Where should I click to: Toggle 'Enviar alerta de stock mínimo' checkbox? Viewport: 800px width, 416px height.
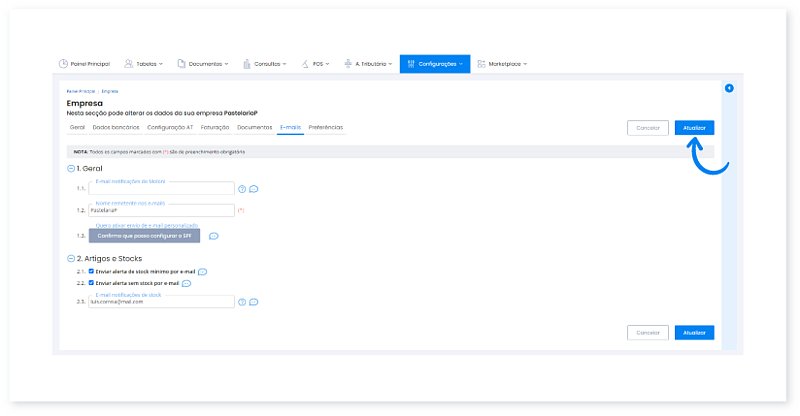point(92,271)
